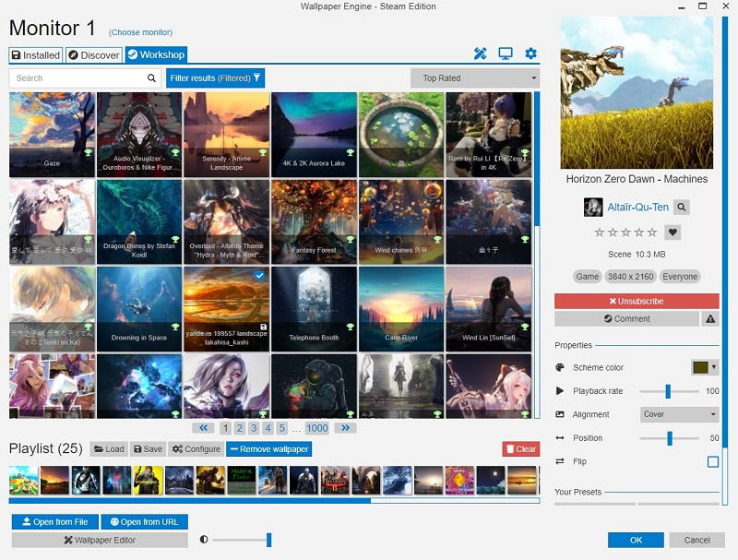This screenshot has width=738, height=560.
Task: Click the magnifier icon in Search box
Action: [152, 78]
